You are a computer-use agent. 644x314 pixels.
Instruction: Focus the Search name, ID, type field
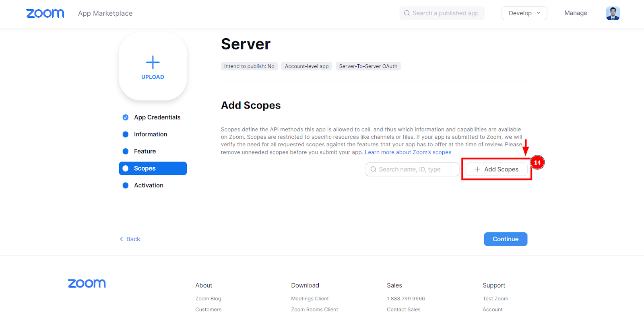pyautogui.click(x=413, y=169)
